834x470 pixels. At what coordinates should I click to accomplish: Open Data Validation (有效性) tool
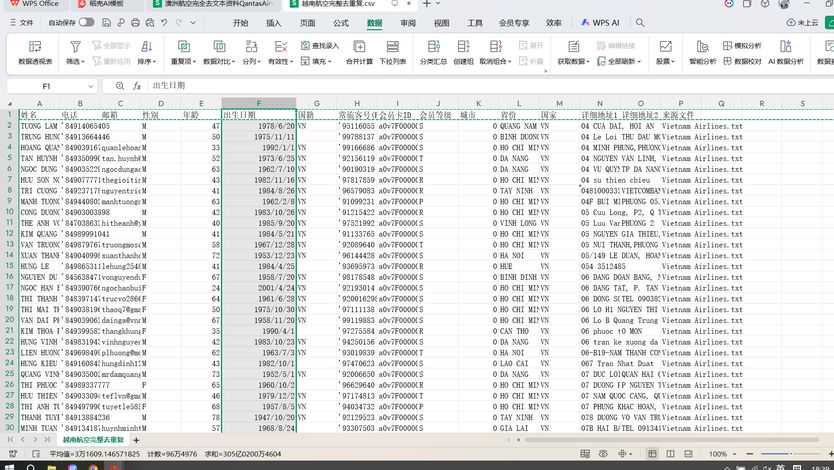pos(280,53)
